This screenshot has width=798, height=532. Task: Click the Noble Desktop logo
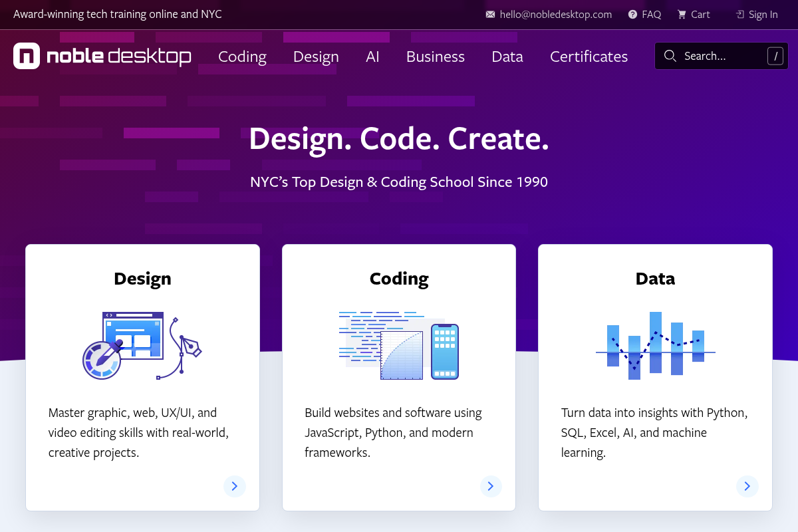pyautogui.click(x=102, y=57)
